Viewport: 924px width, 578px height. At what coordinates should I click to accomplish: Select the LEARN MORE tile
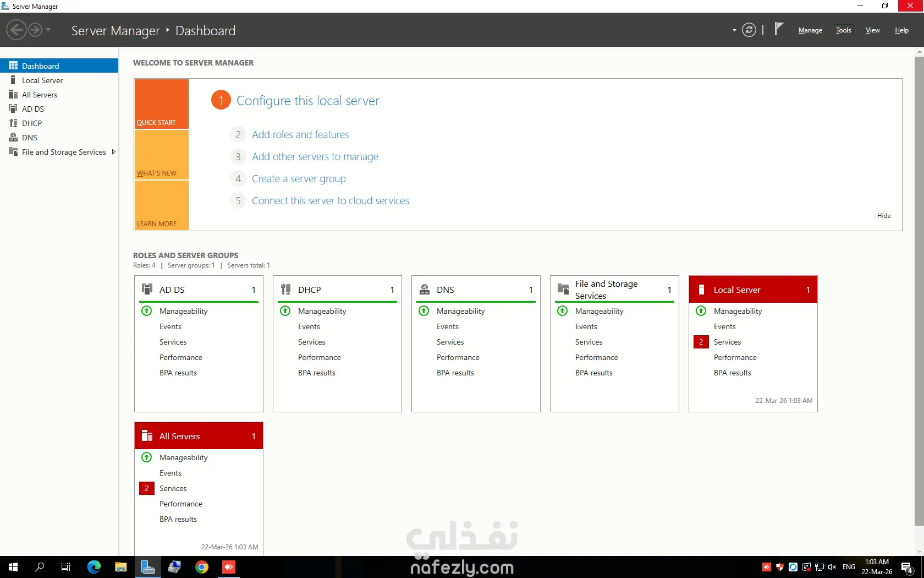(x=162, y=205)
